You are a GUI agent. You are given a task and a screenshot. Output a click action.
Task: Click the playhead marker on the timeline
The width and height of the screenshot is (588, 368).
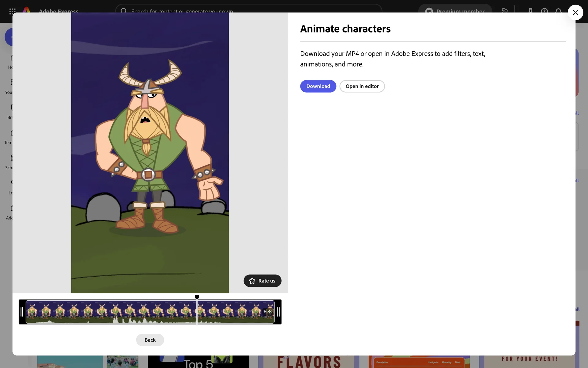pos(197,297)
